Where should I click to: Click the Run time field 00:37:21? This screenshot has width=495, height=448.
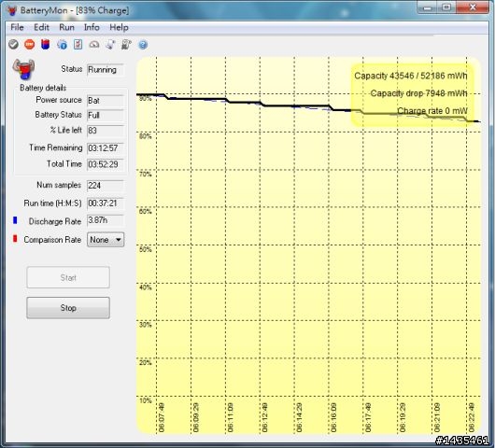(106, 203)
